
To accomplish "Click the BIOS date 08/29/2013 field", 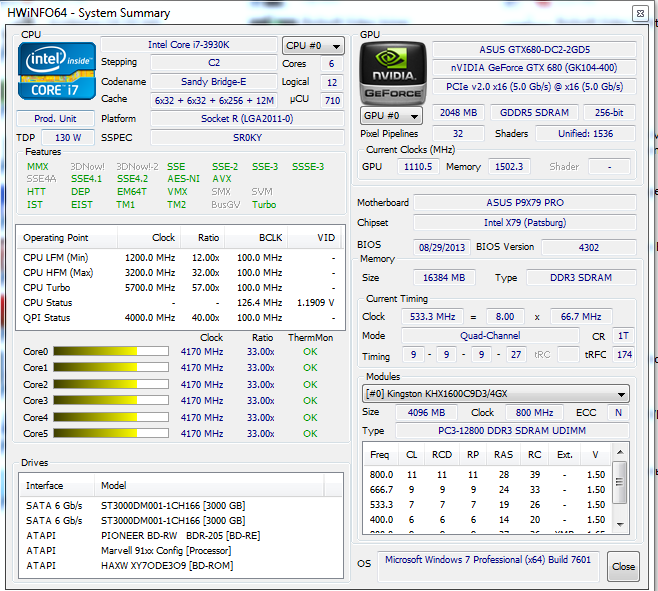I will coord(442,247).
